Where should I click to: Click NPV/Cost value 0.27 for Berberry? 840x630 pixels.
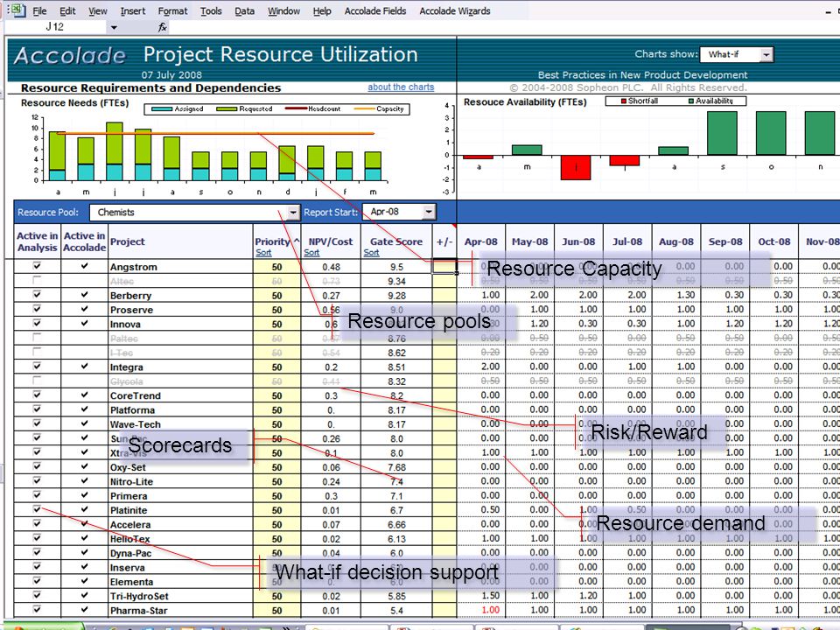point(331,296)
